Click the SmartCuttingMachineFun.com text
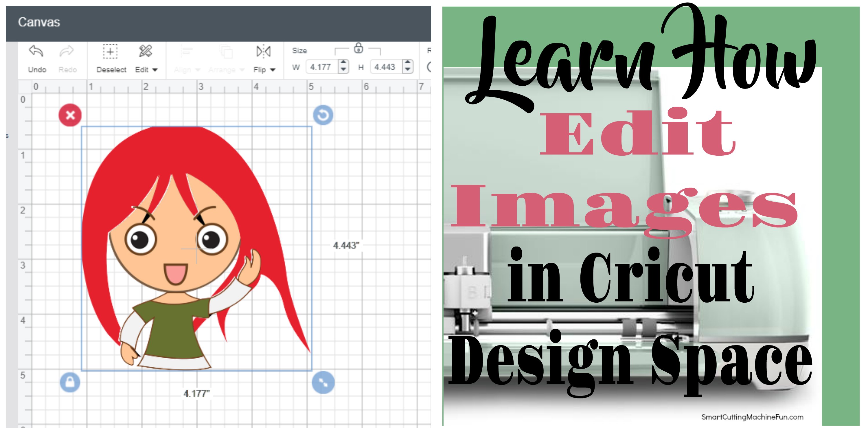This screenshot has height=434, width=868. click(752, 417)
